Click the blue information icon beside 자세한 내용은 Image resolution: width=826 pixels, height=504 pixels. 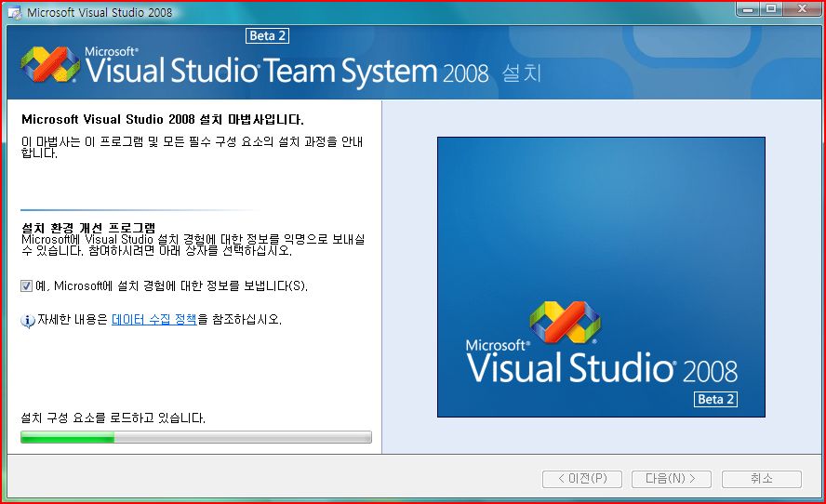28,320
